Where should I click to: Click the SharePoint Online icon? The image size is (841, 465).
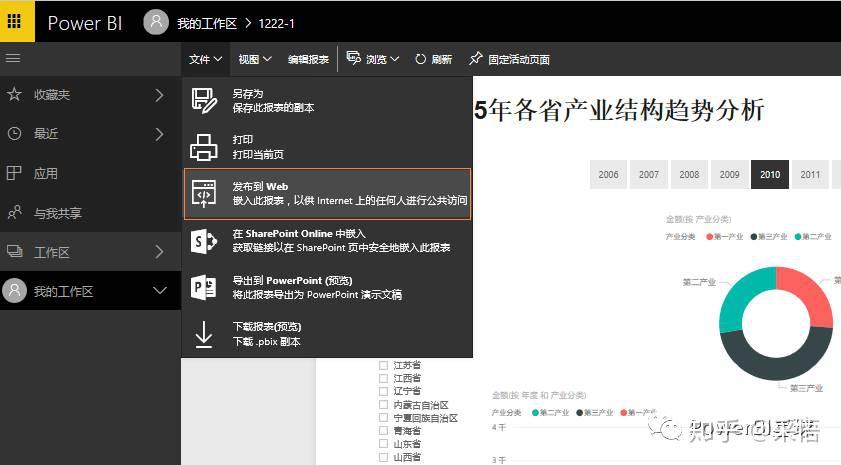click(x=204, y=241)
